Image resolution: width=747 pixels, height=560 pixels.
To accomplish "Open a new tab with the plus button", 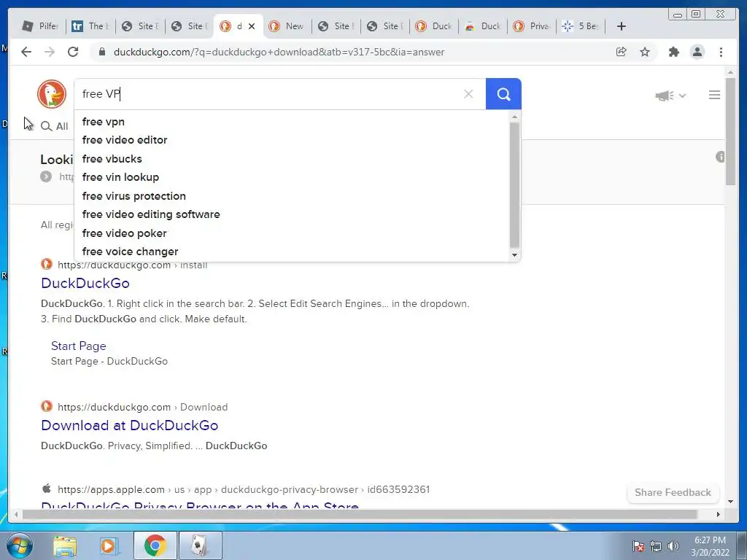I will coord(622,26).
